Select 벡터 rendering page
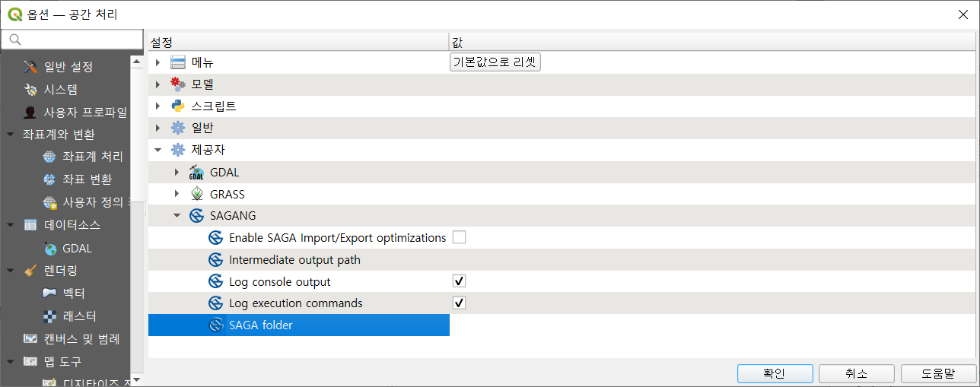Viewport: 980px width, 387px height. [x=74, y=293]
